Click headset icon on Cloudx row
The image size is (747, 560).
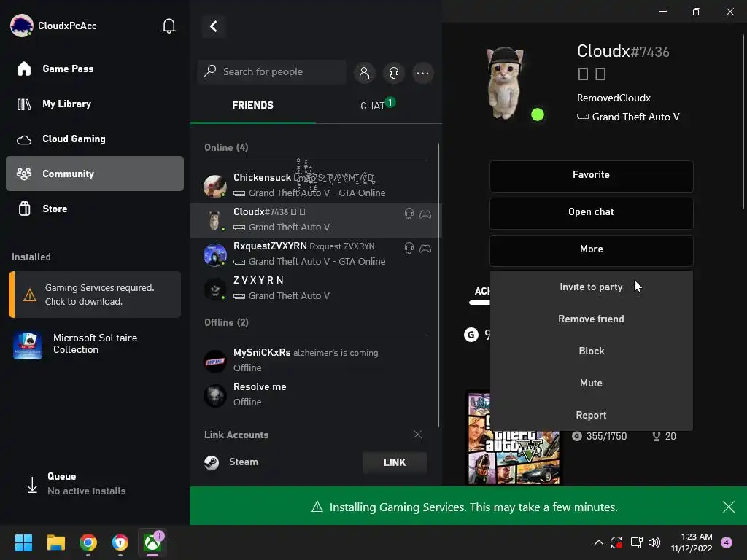tap(409, 214)
